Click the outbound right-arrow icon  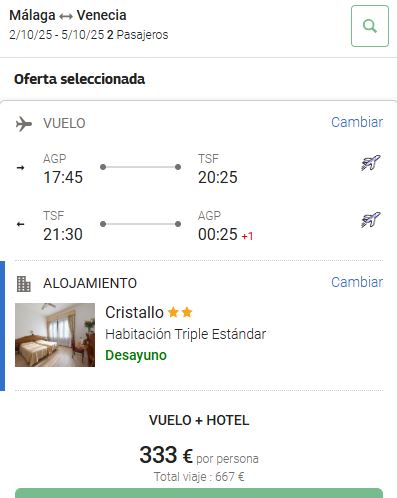(x=21, y=167)
